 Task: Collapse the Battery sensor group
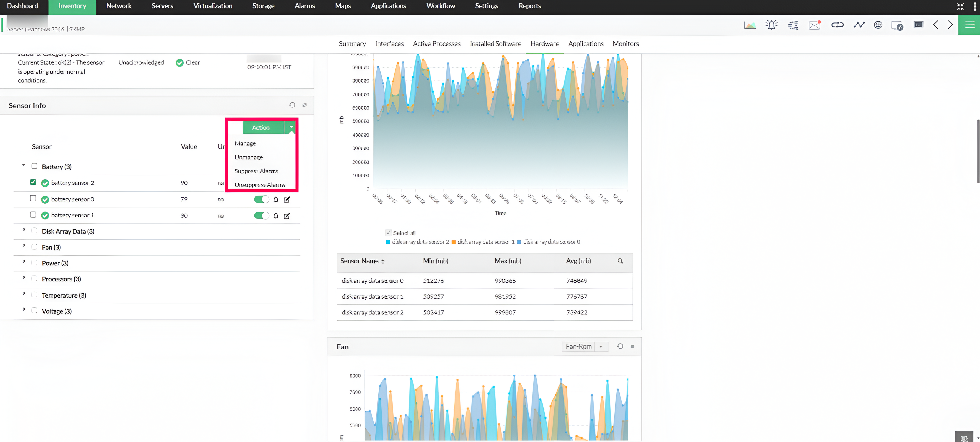click(24, 165)
